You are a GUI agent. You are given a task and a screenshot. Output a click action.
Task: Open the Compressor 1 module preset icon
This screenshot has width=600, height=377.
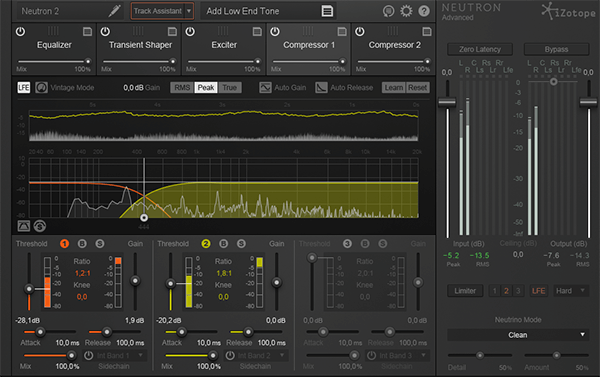342,31
